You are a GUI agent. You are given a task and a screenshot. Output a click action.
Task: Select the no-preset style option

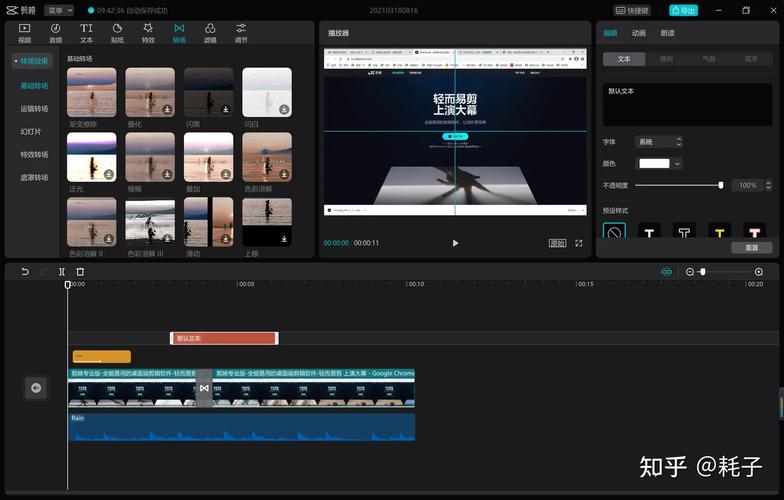[x=614, y=232]
